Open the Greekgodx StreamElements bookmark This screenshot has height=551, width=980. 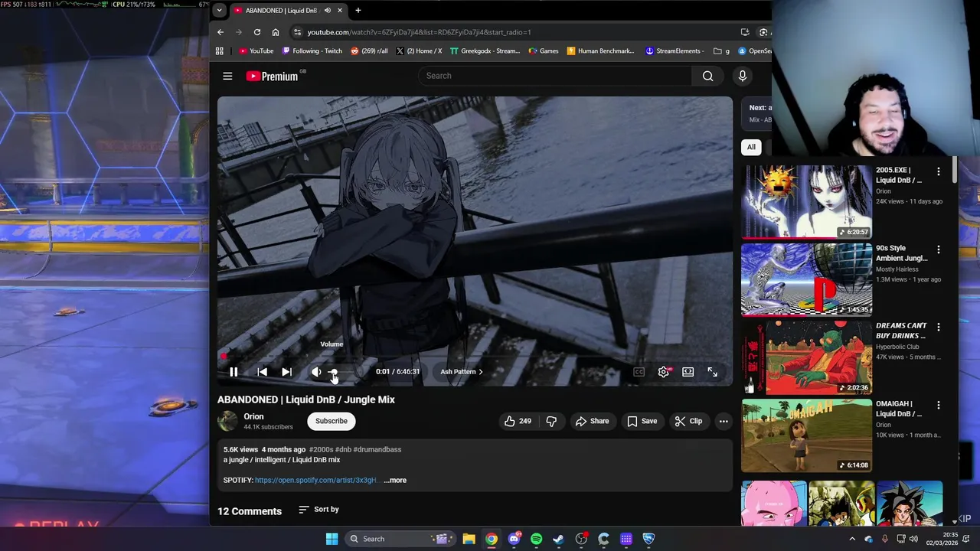click(485, 51)
